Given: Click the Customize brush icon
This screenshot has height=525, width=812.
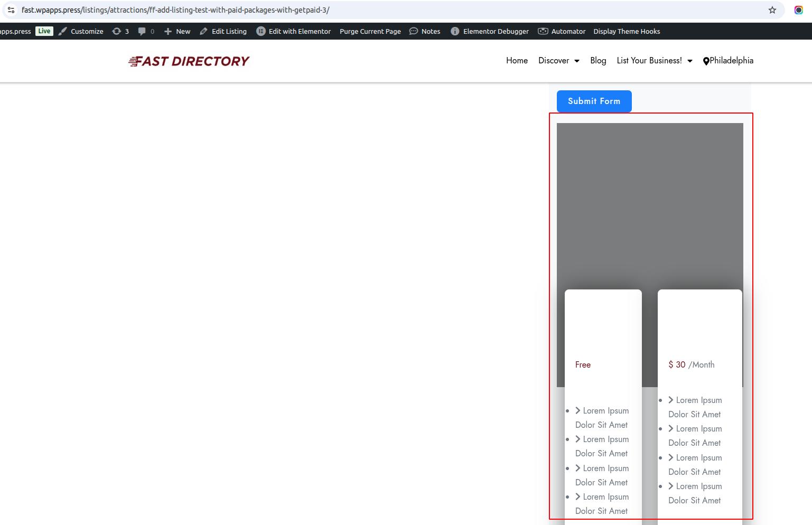Looking at the screenshot, I should click(63, 31).
